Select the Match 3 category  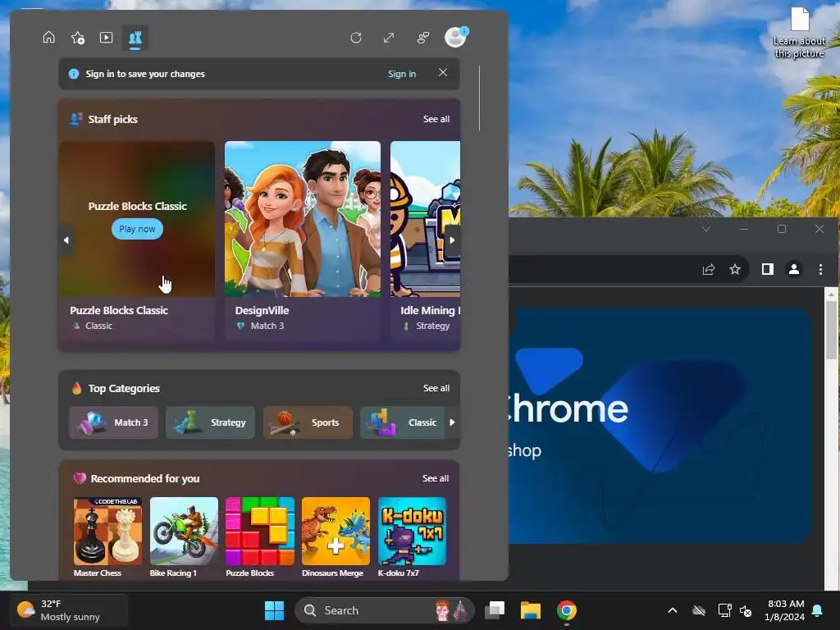coord(113,422)
